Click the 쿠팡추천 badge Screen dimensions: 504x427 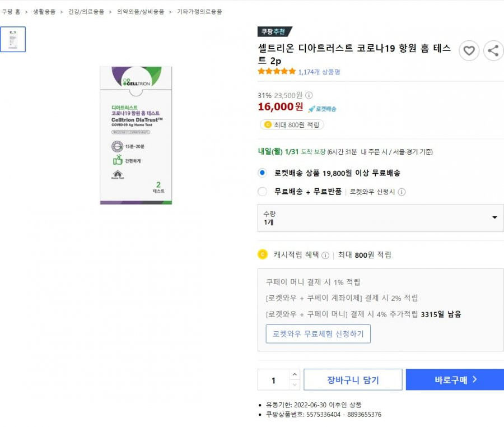(274, 31)
